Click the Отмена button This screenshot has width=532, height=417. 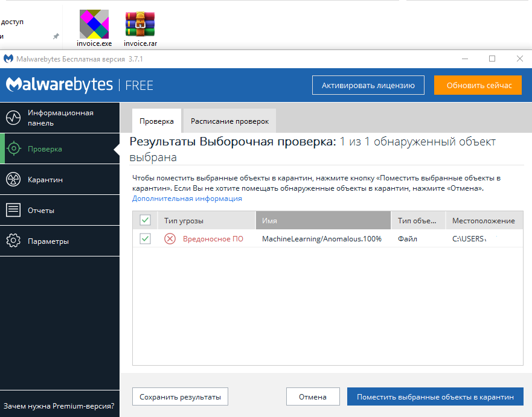click(313, 396)
